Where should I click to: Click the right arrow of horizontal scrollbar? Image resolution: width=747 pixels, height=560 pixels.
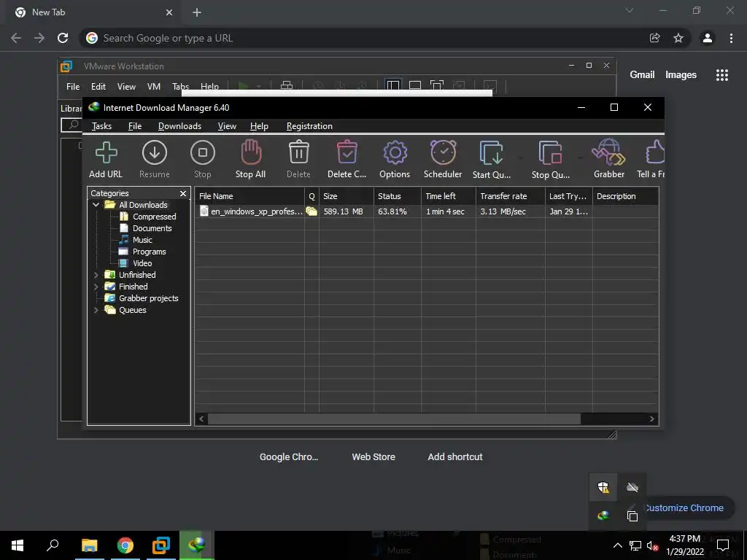click(x=651, y=419)
